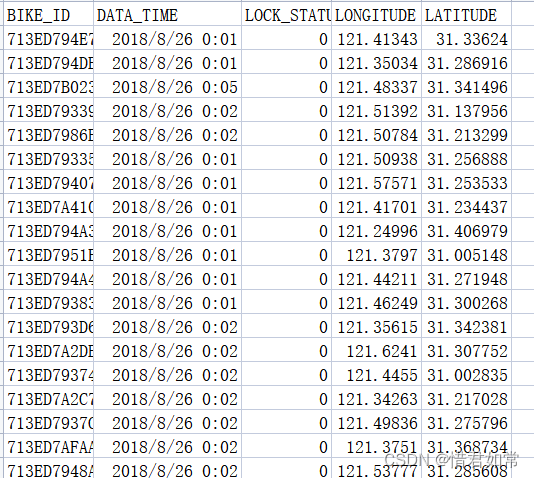
Task: Select latitude value 31.002835
Action: pyautogui.click(x=467, y=374)
